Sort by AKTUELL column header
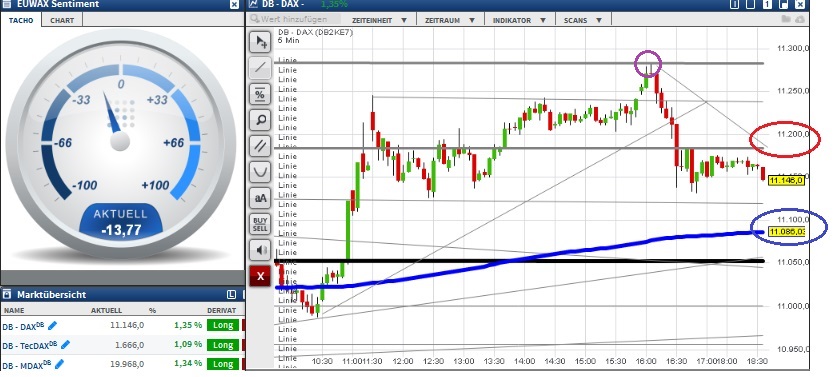Image resolution: width=834 pixels, height=377 pixels. pos(106,311)
